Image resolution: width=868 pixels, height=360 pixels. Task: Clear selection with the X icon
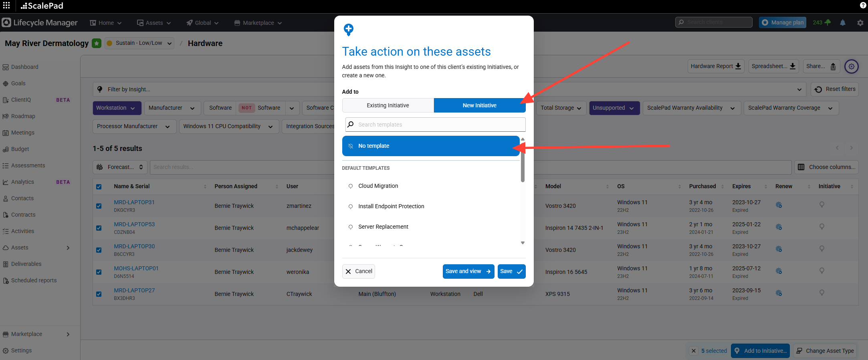tap(694, 351)
